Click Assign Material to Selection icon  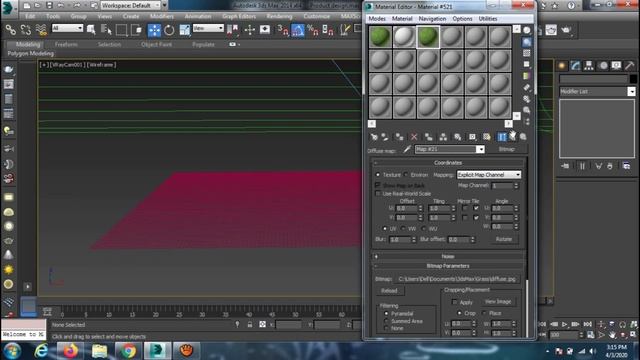tap(399, 137)
